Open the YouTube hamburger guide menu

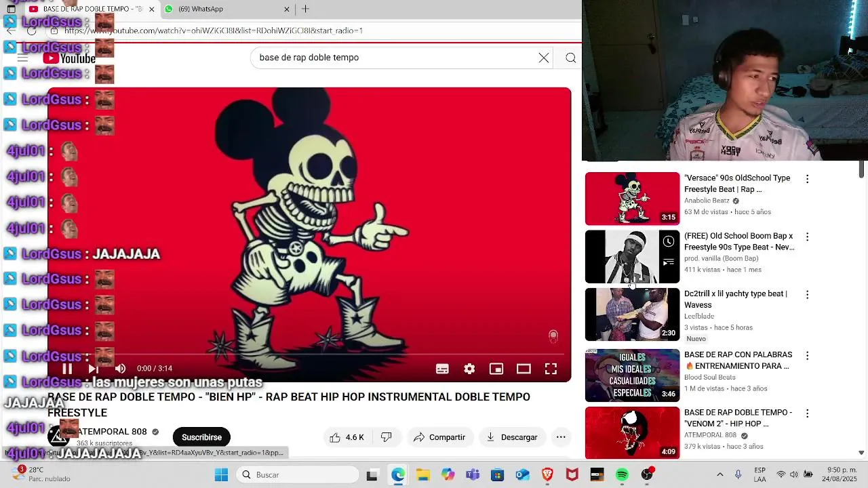tap(22, 58)
